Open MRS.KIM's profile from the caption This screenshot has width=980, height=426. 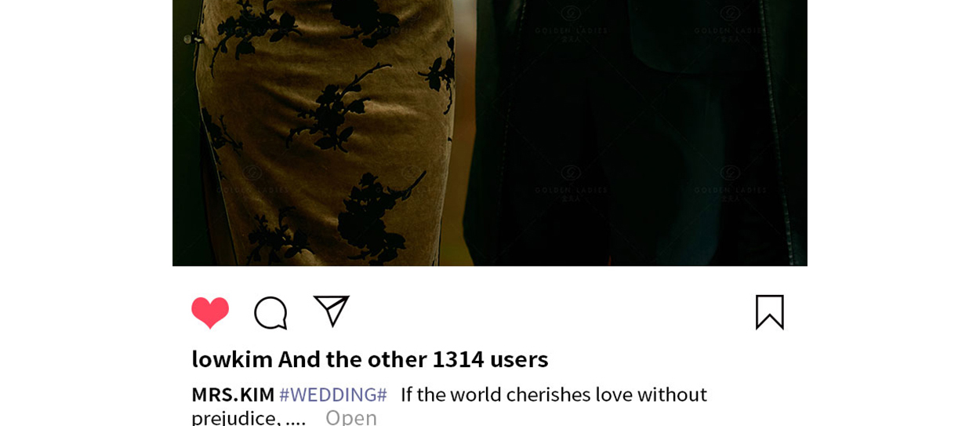pos(233,394)
